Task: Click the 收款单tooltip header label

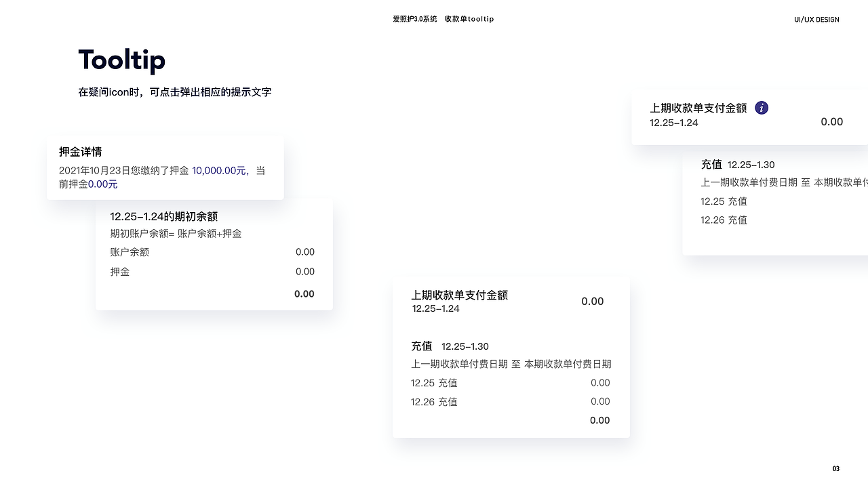Action: (469, 19)
